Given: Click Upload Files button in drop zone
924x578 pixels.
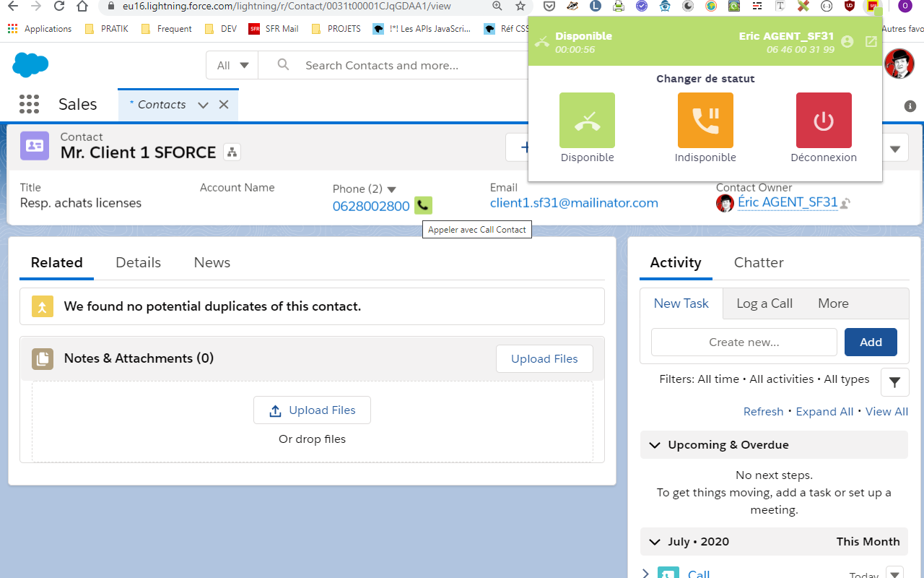Looking at the screenshot, I should point(312,410).
